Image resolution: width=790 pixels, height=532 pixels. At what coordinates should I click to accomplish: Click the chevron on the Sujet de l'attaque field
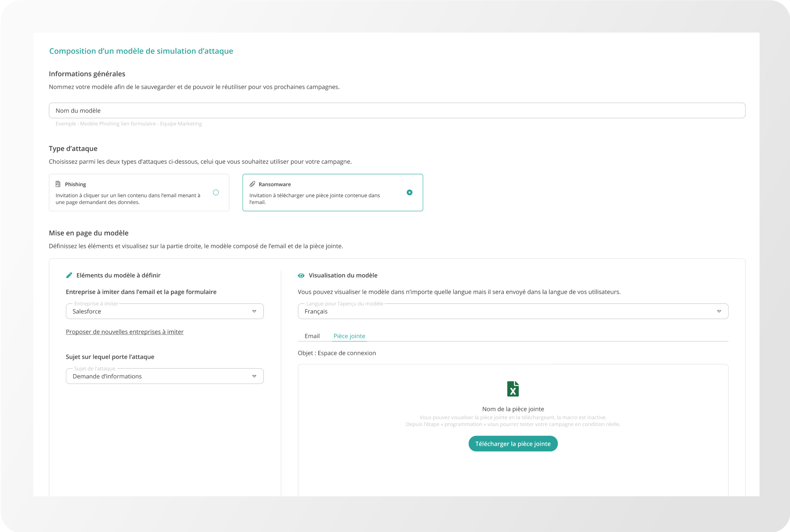tap(254, 376)
